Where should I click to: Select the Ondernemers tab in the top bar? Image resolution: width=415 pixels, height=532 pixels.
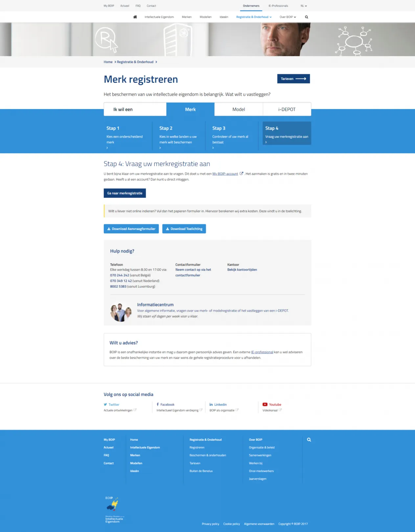(251, 6)
